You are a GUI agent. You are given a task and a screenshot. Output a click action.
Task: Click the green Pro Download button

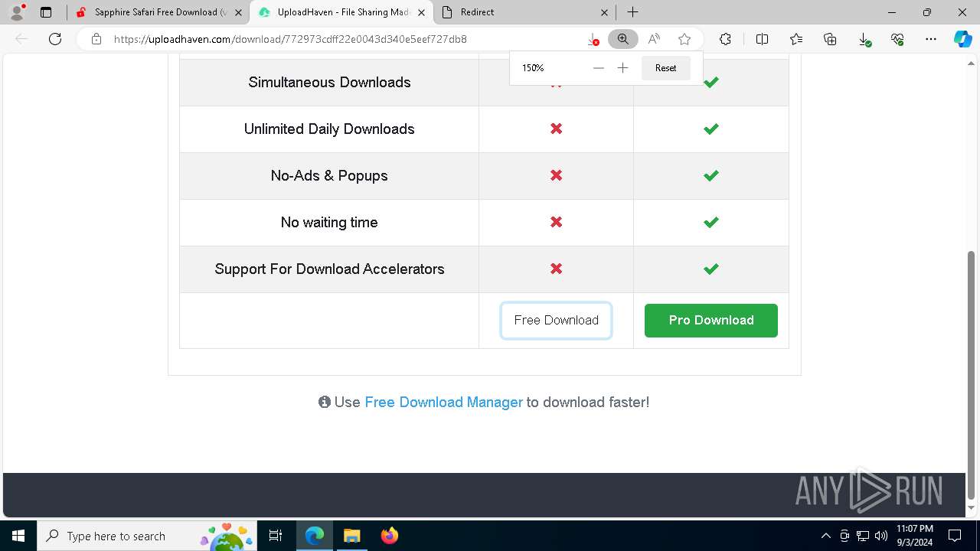click(711, 320)
